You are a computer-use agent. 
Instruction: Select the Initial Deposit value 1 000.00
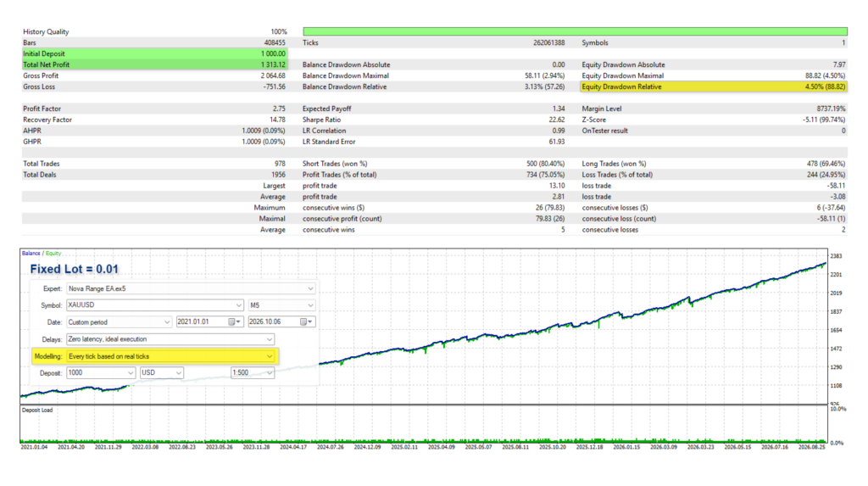(274, 53)
